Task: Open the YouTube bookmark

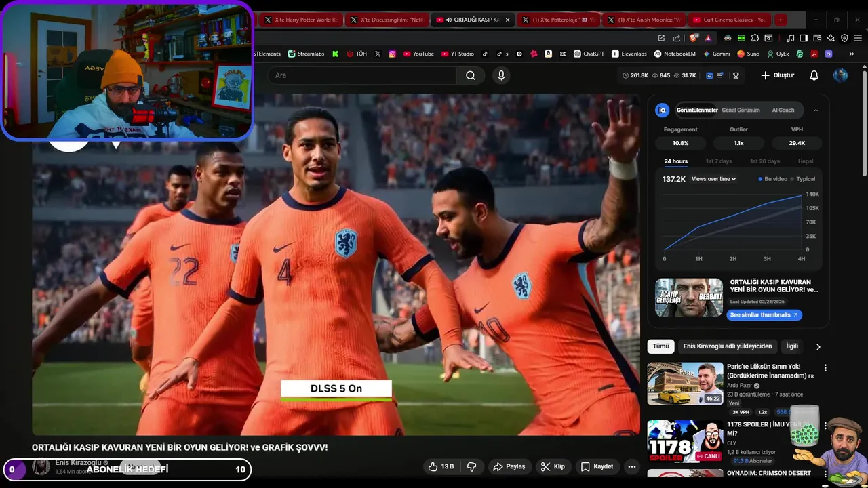Action: [418, 54]
